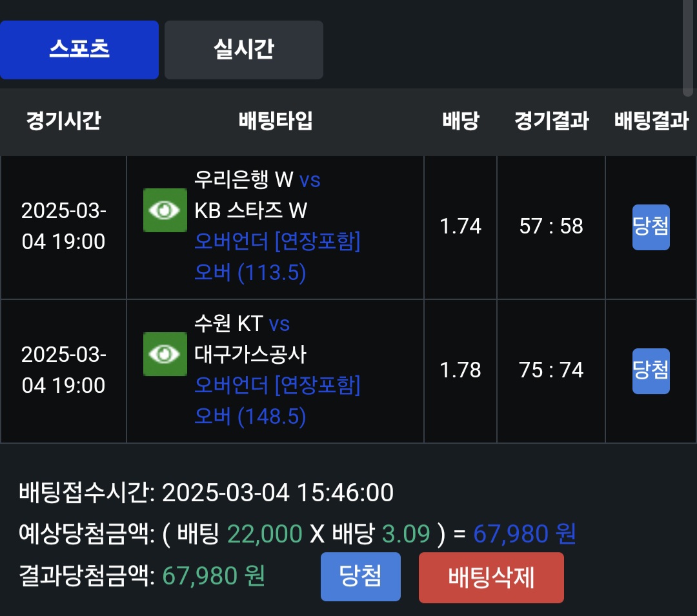
Task: Click the 배당 column header
Action: pos(461,121)
